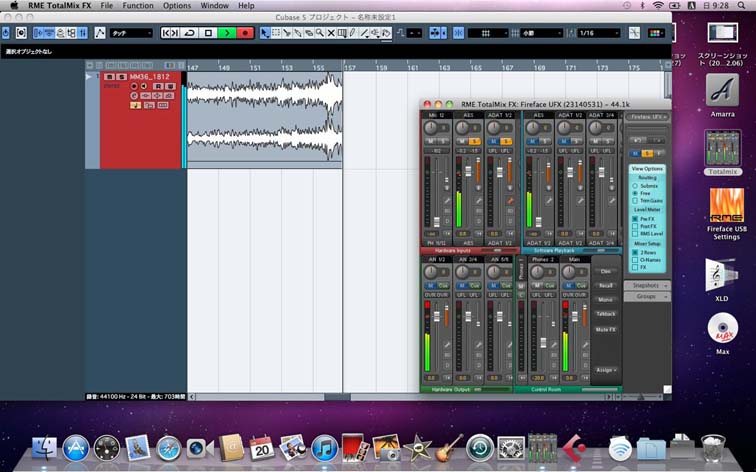Click the audio waveform event in timeline
The width and height of the screenshot is (756, 472).
(x=264, y=116)
